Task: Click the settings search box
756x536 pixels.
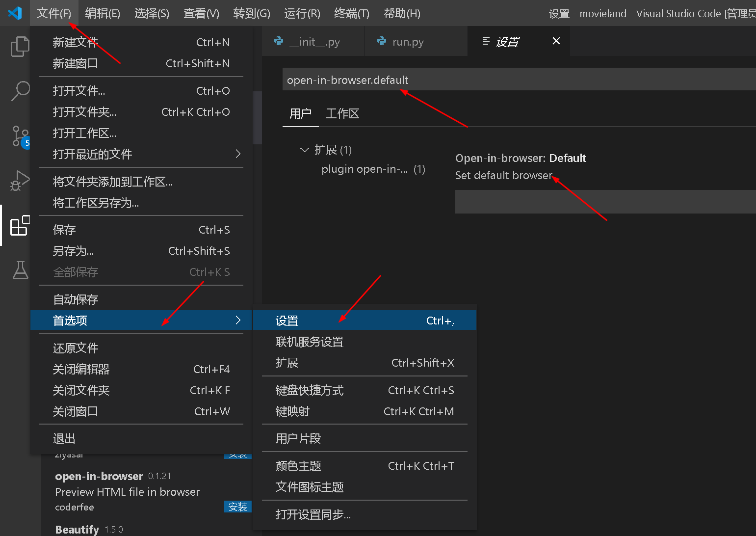Action: pos(519,80)
